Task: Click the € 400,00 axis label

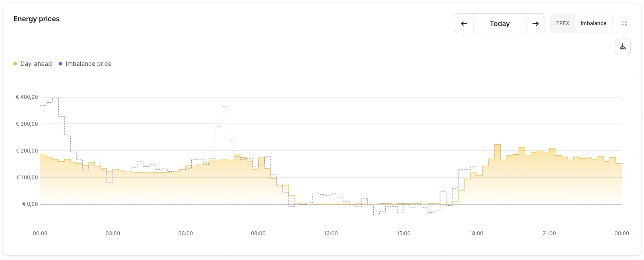Action: click(x=27, y=97)
